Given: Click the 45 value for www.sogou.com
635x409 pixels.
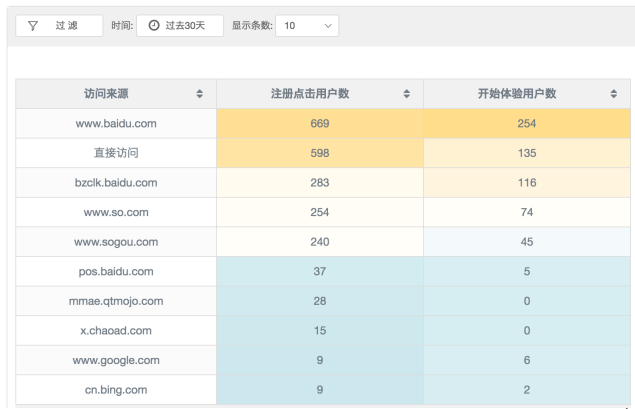Looking at the screenshot, I should (527, 242).
